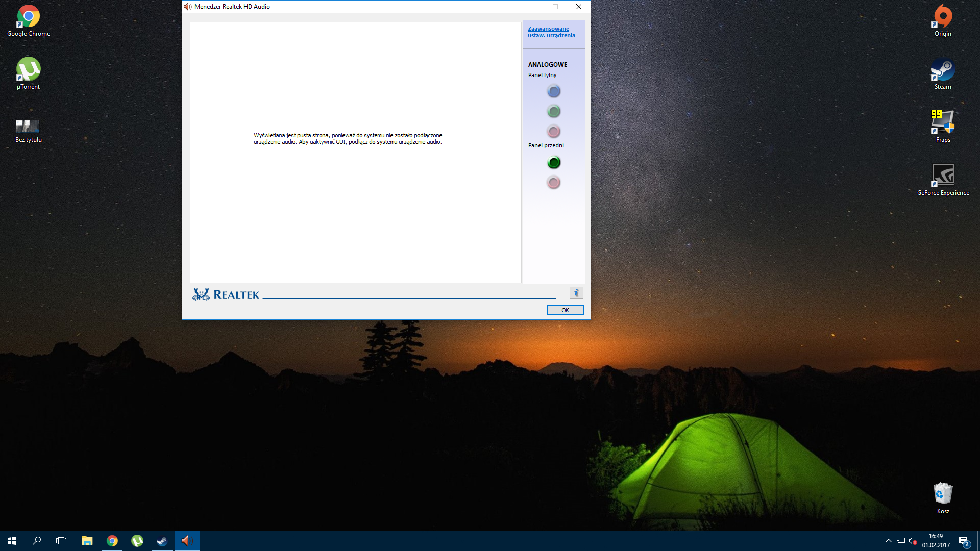Click the Realtek speaker icon in title bar

pos(188,7)
